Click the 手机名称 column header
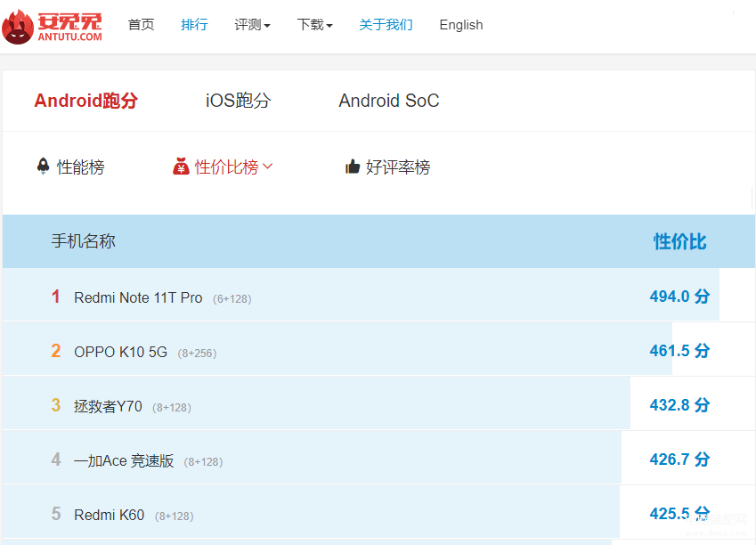 click(x=84, y=241)
